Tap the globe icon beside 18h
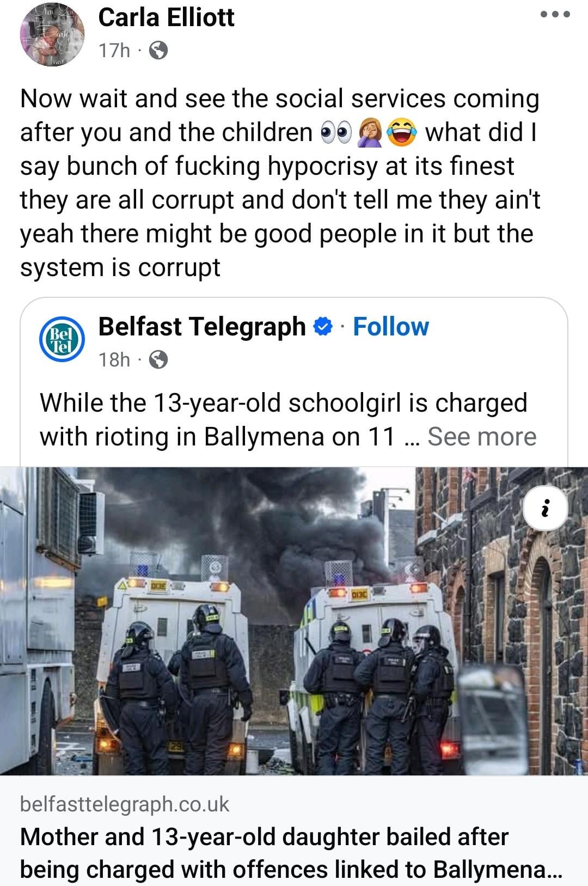The height and width of the screenshot is (886, 588). click(x=158, y=359)
